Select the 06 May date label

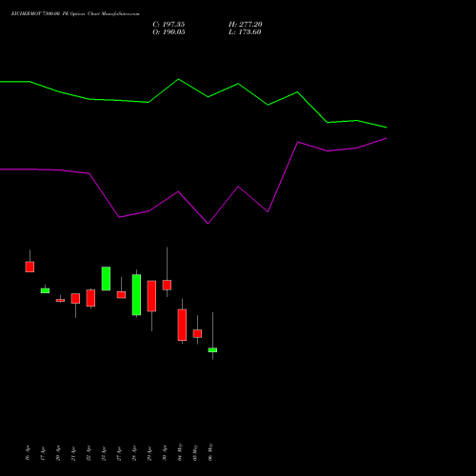[x=210, y=452]
